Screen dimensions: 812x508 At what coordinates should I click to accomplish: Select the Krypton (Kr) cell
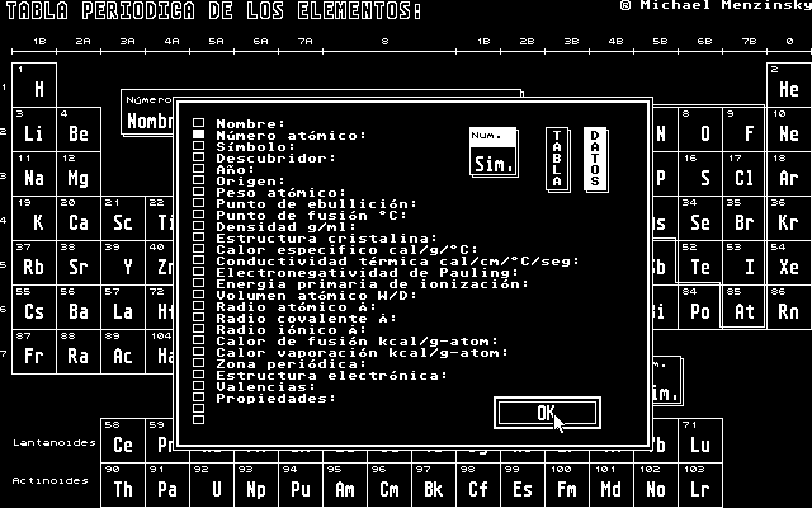point(789,218)
